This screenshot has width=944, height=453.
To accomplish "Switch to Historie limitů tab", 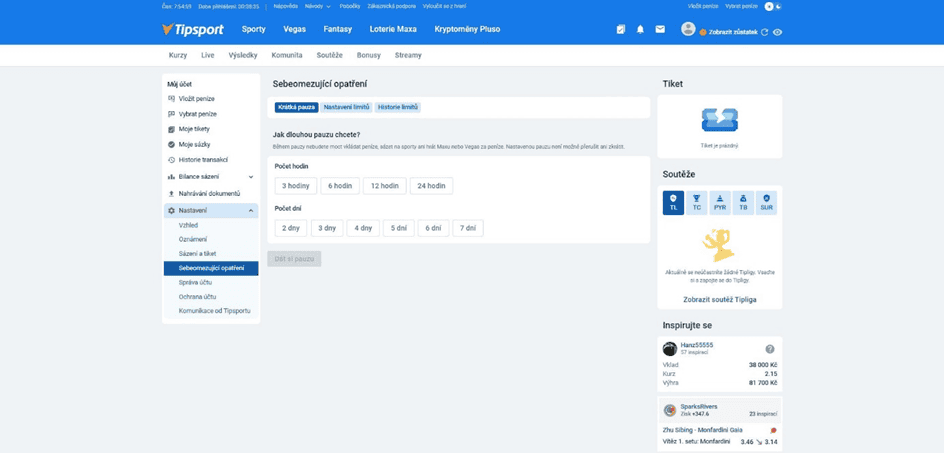I will click(x=398, y=107).
